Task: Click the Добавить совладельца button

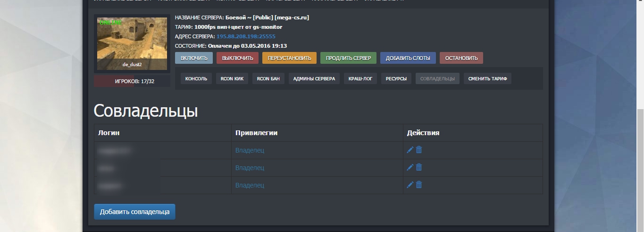Action: coord(135,212)
